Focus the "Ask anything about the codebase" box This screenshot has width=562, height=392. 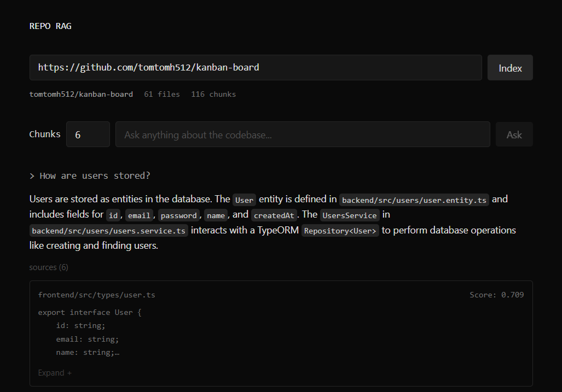coord(302,134)
